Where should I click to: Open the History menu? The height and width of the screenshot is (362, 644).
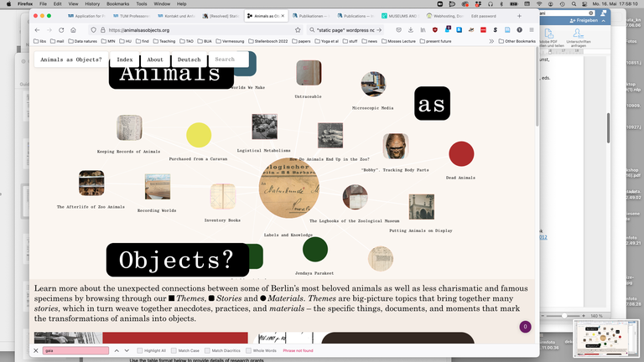(x=92, y=3)
